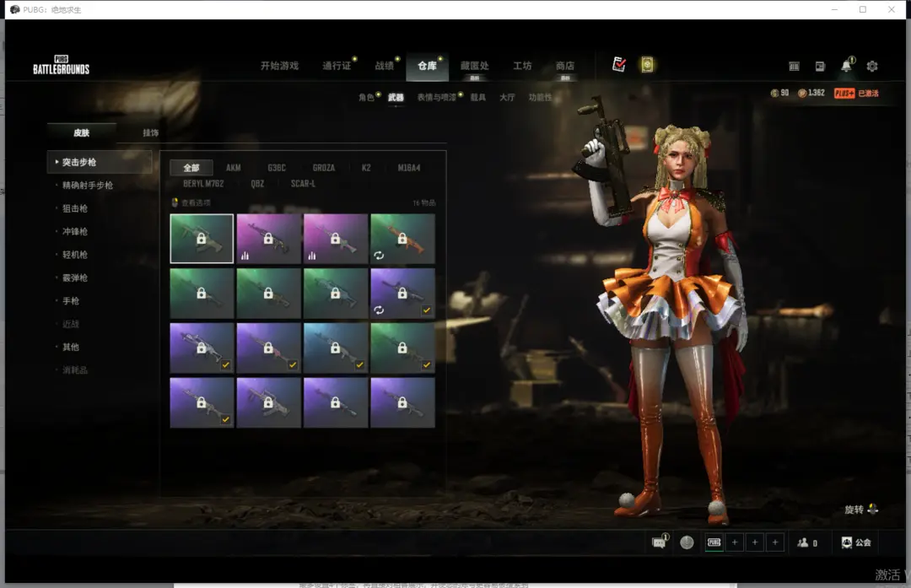Select the 仓库 tab
911x588 pixels.
click(x=427, y=66)
